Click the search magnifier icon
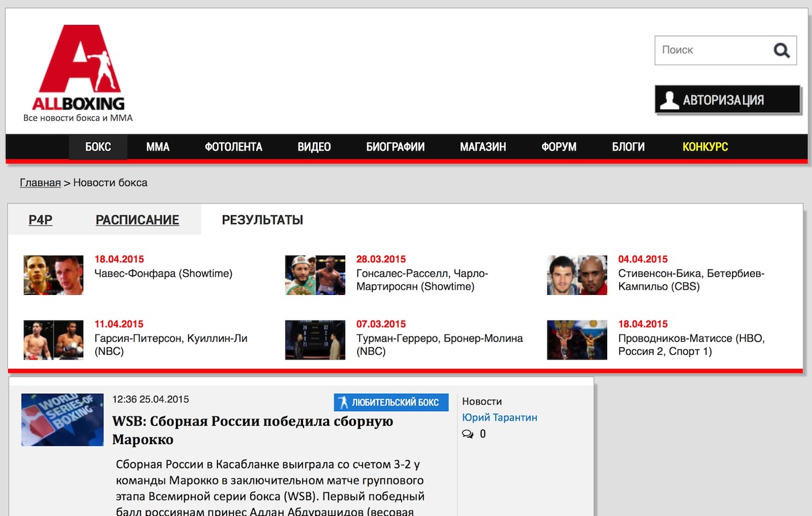Image resolution: width=812 pixels, height=516 pixels. click(x=781, y=50)
